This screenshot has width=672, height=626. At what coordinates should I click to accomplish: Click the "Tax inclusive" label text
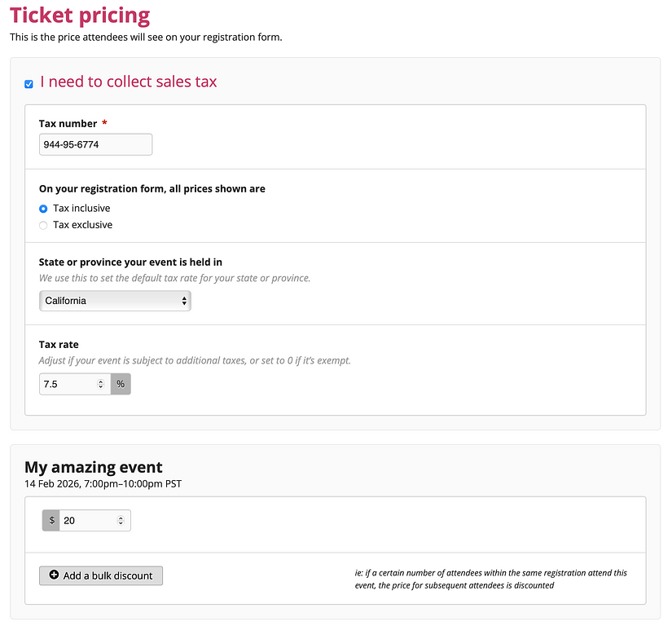(81, 209)
